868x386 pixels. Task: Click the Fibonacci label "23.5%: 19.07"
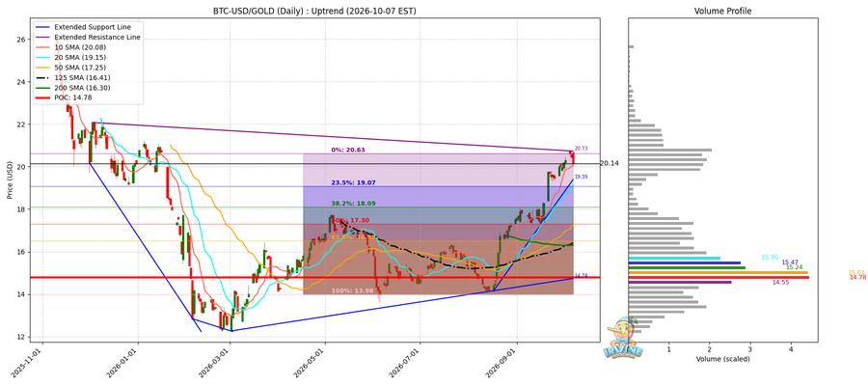[352, 182]
